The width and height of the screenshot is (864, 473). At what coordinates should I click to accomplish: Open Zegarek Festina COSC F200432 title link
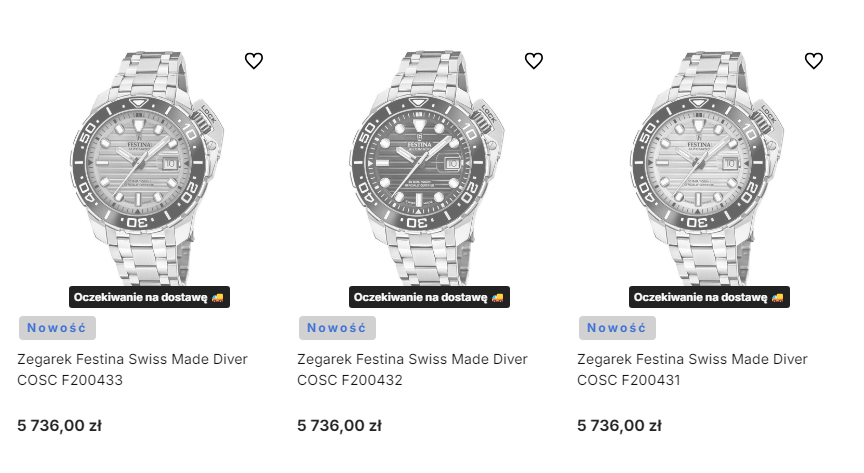(412, 369)
